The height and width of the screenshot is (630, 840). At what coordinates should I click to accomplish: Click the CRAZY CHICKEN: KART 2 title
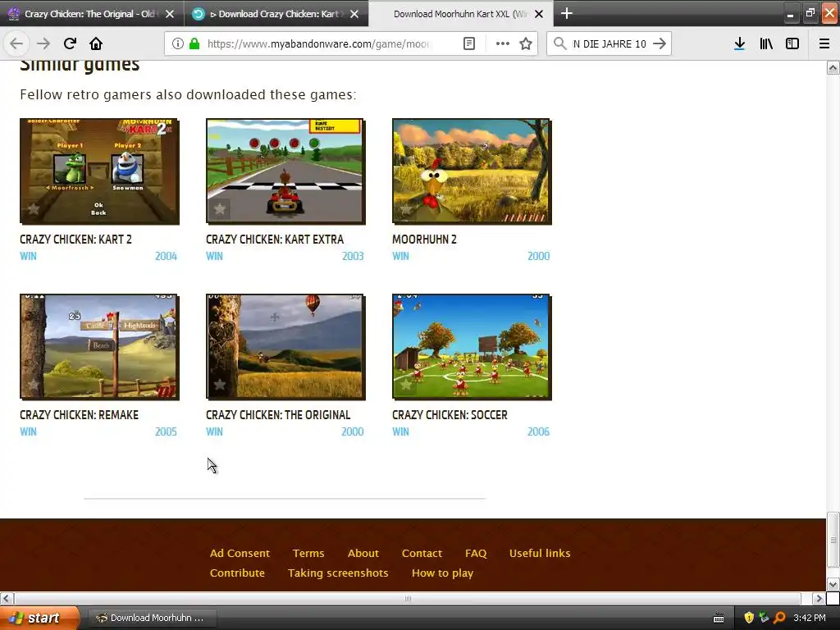coord(75,240)
